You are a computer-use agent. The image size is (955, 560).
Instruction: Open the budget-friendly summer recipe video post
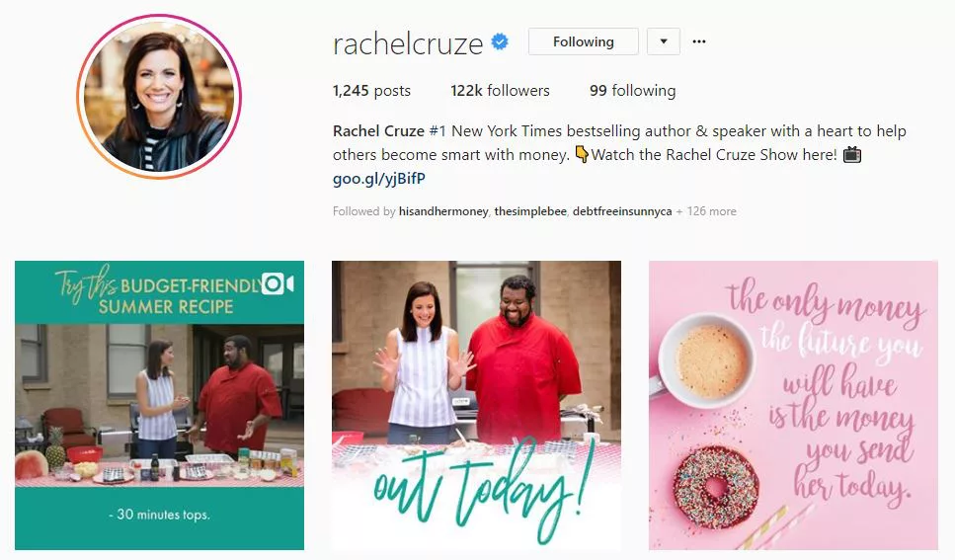(x=160, y=405)
